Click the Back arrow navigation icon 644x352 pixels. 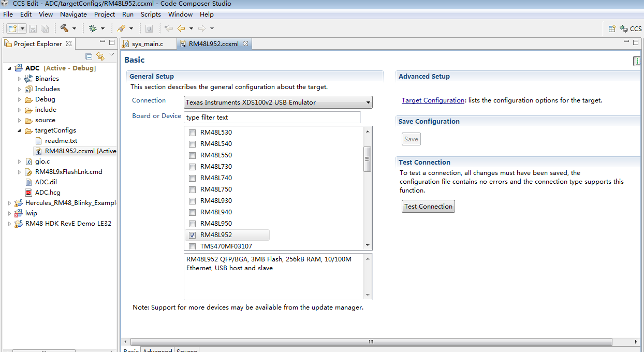(181, 28)
